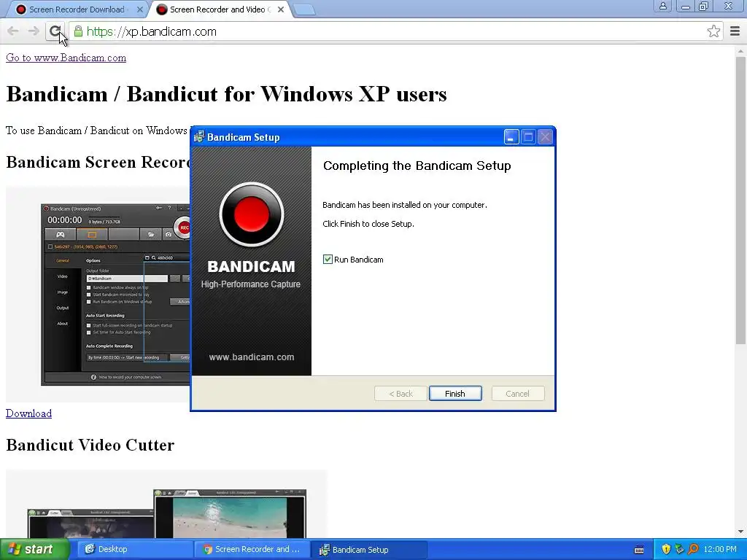Image resolution: width=747 pixels, height=560 pixels.
Task: Click the Chrome user profile icon
Action: 662,6
